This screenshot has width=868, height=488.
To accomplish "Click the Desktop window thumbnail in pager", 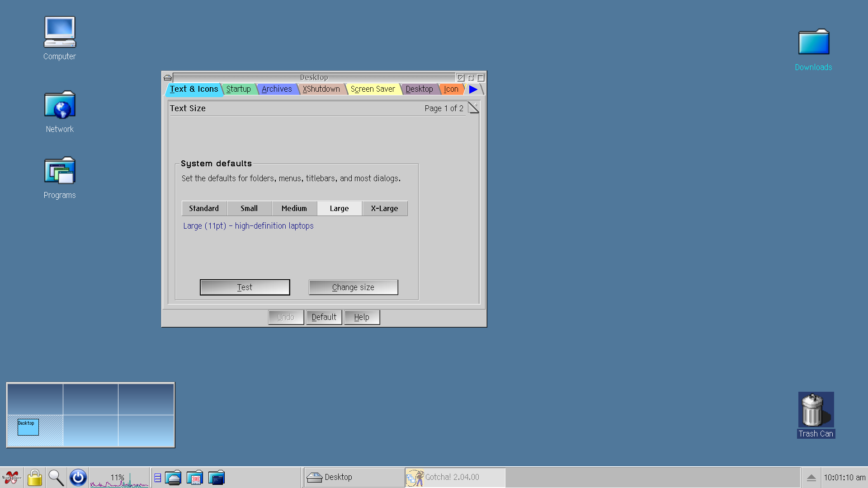I will pos(28,427).
